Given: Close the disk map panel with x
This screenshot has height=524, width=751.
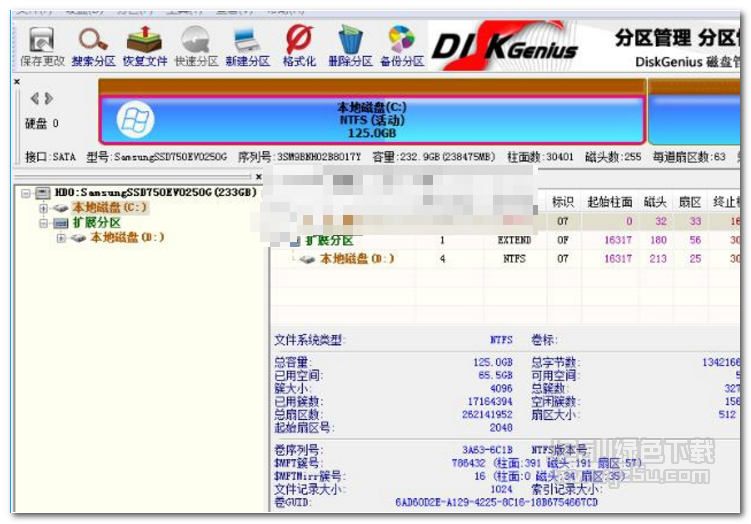Looking at the screenshot, I should (x=17, y=82).
